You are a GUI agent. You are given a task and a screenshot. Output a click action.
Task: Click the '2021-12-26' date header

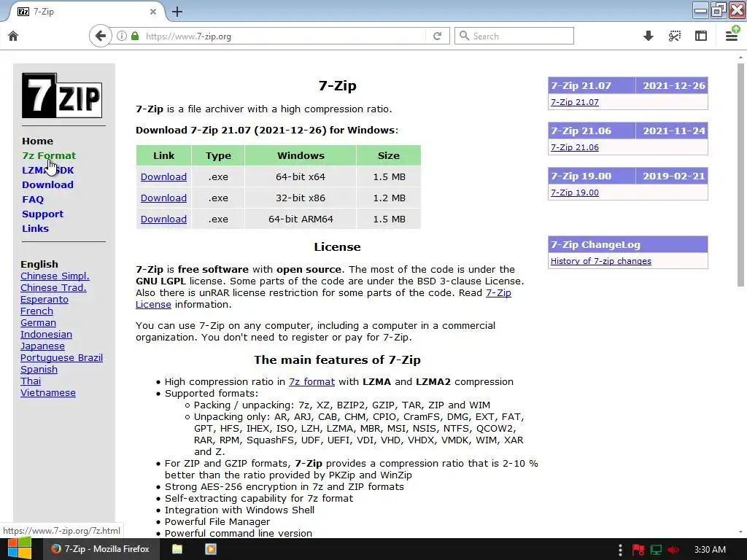(x=673, y=86)
